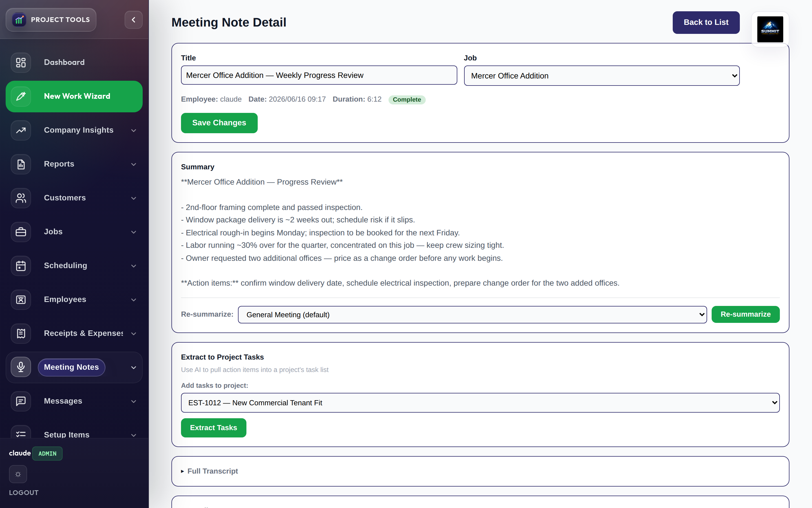Open the Job dropdown showing Mercer Office Addition
812x508 pixels.
pyautogui.click(x=602, y=76)
